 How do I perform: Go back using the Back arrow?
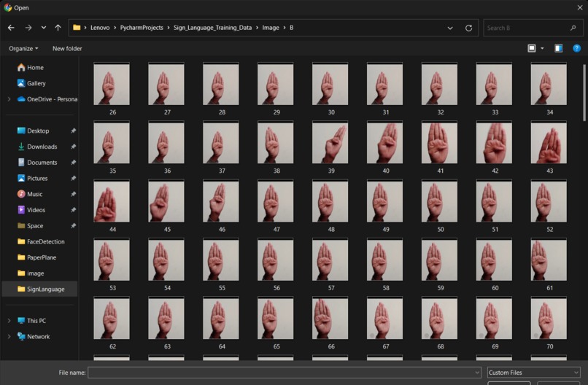point(11,28)
